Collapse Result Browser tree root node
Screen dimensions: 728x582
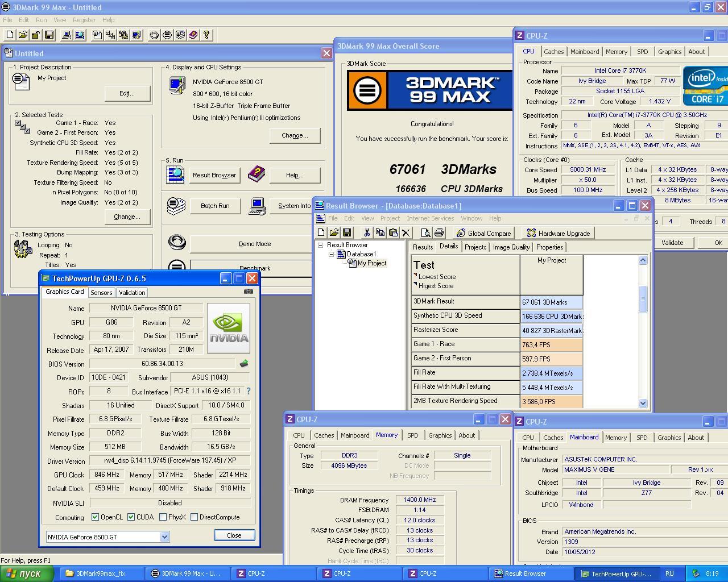[321, 245]
